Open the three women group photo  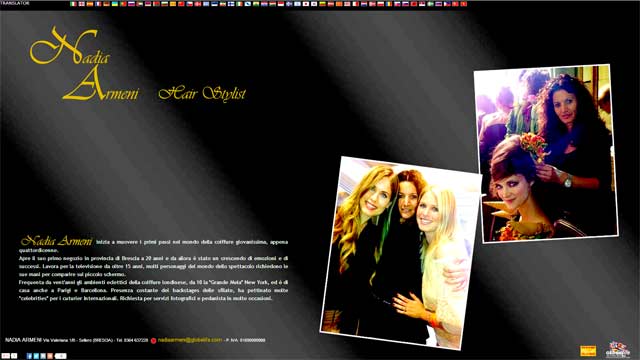pos(401,252)
